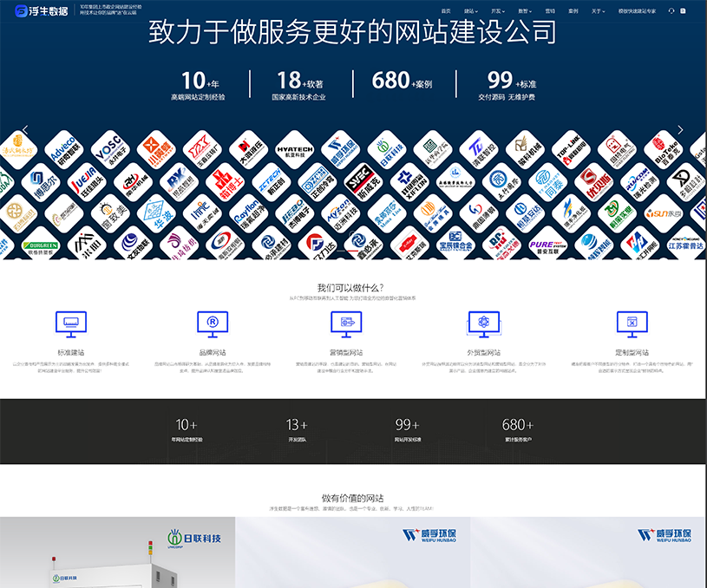Go to the 首页 menu item

[x=446, y=11]
